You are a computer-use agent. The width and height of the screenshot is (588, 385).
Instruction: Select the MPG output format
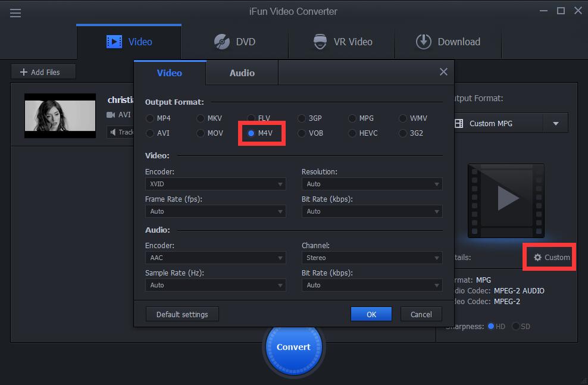pos(361,118)
